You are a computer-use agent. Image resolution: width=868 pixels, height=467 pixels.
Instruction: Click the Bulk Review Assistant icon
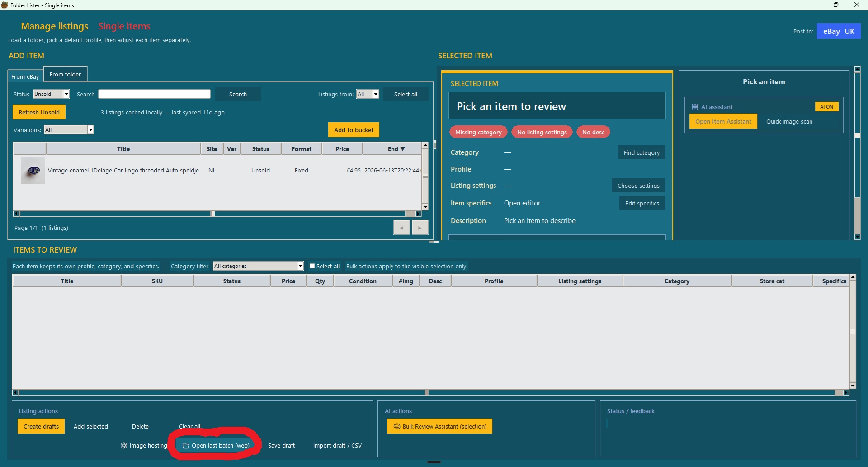397,426
